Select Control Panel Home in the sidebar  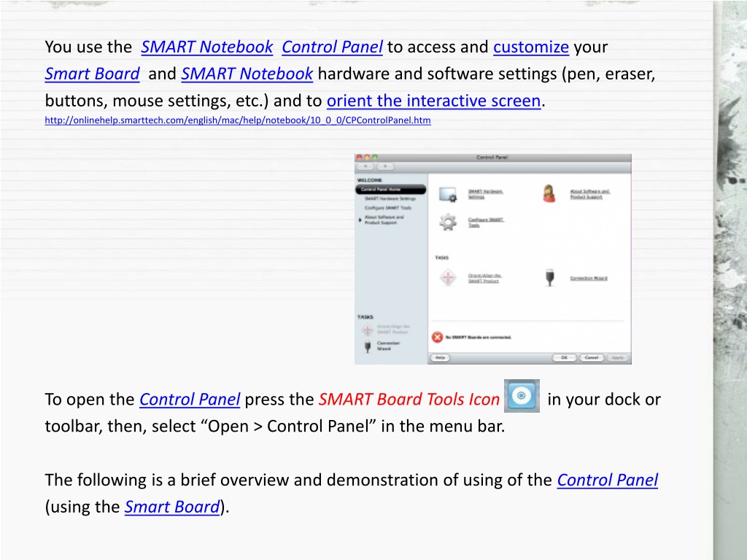391,190
